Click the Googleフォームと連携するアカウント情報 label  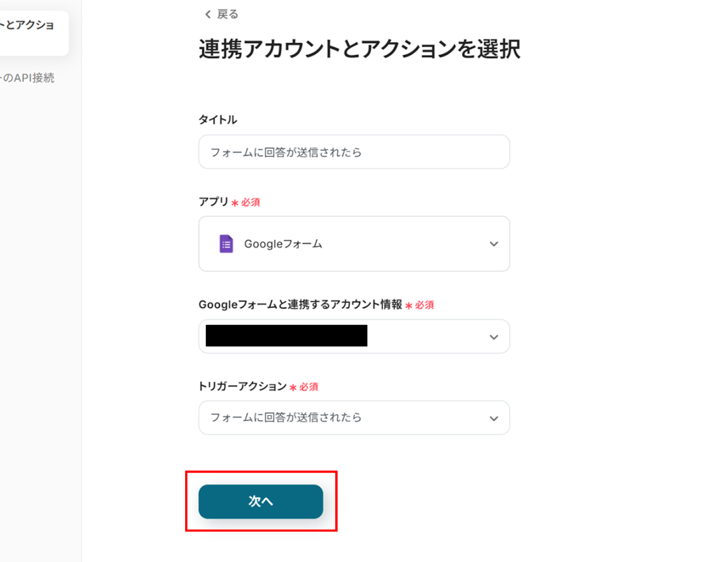[x=300, y=305]
